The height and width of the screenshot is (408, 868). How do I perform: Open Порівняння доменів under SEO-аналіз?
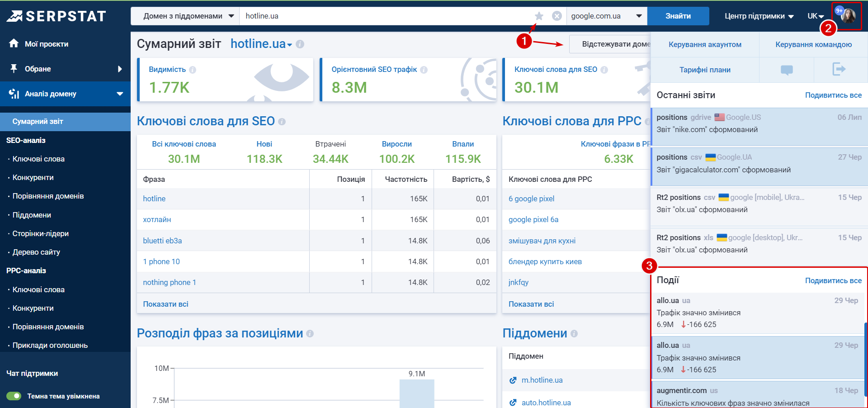tap(48, 196)
